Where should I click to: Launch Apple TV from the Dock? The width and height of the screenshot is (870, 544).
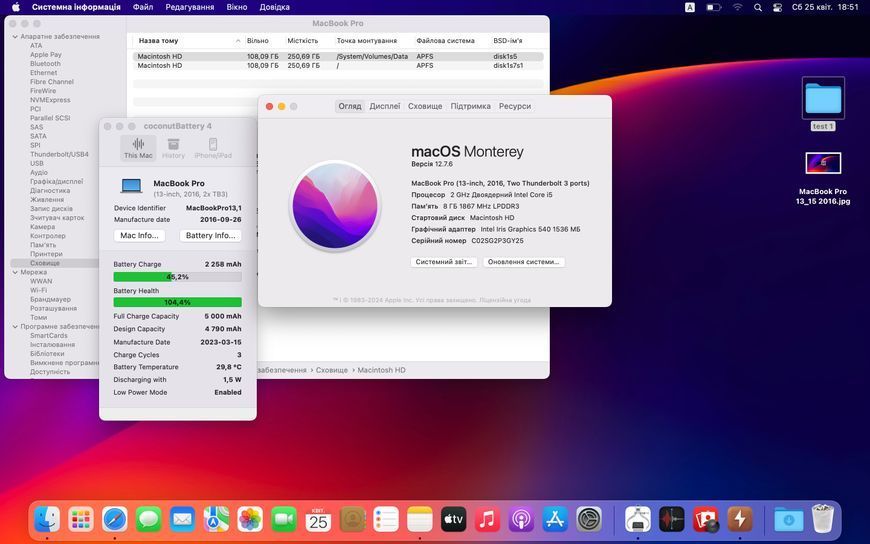click(x=453, y=520)
